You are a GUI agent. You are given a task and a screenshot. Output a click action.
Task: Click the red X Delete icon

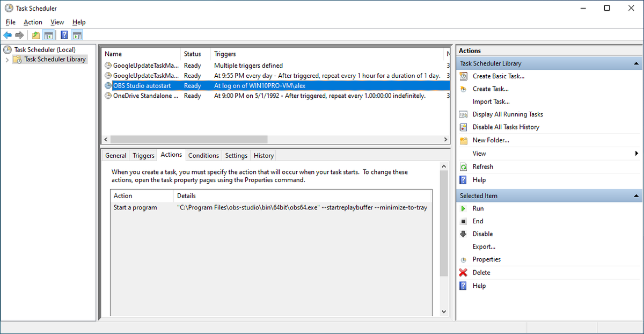point(464,273)
